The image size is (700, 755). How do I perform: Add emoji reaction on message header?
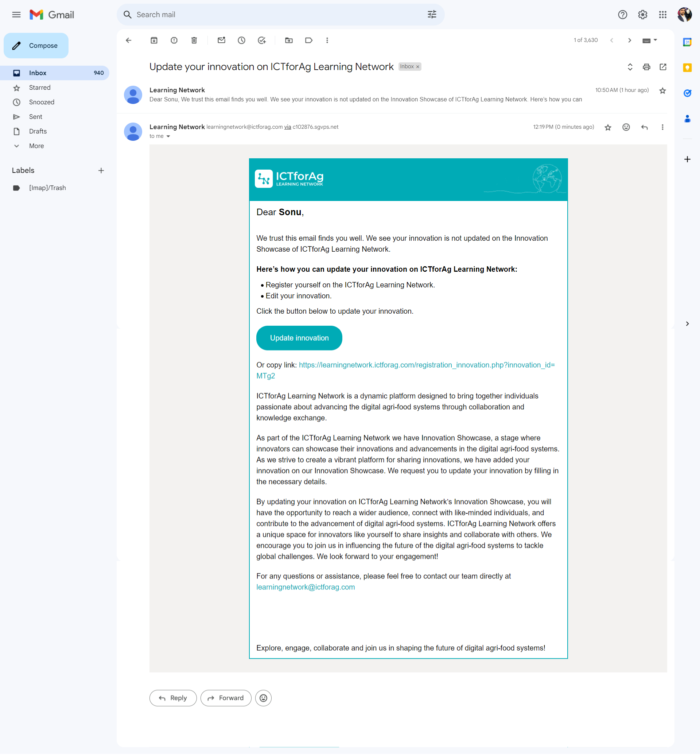click(626, 127)
